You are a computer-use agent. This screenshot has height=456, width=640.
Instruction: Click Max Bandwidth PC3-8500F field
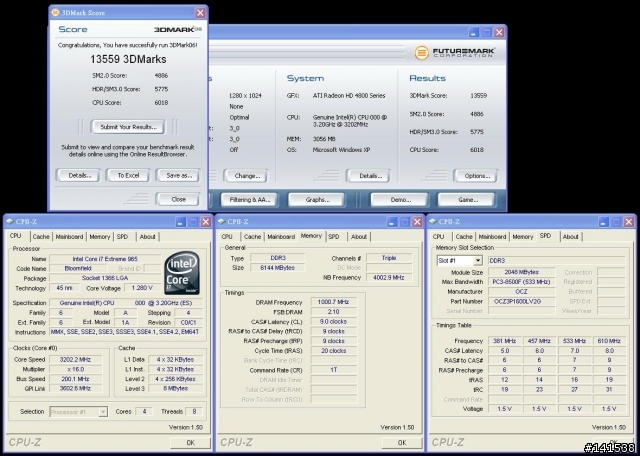pos(521,282)
